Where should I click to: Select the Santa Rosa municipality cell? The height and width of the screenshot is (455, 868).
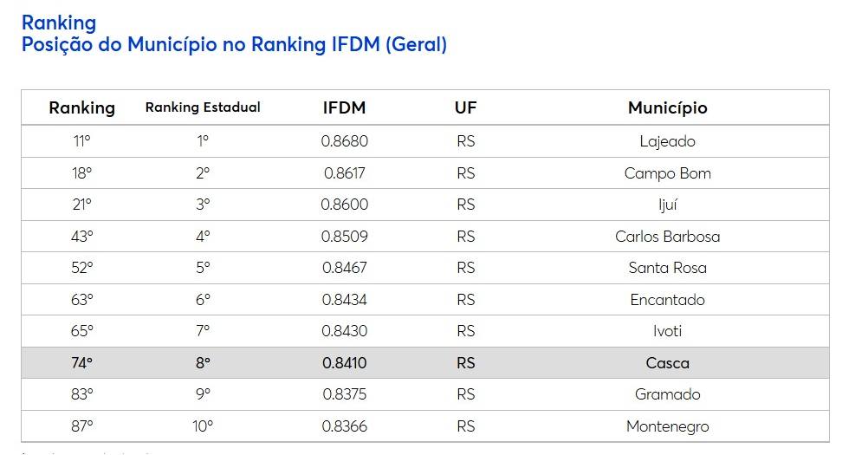click(x=668, y=269)
